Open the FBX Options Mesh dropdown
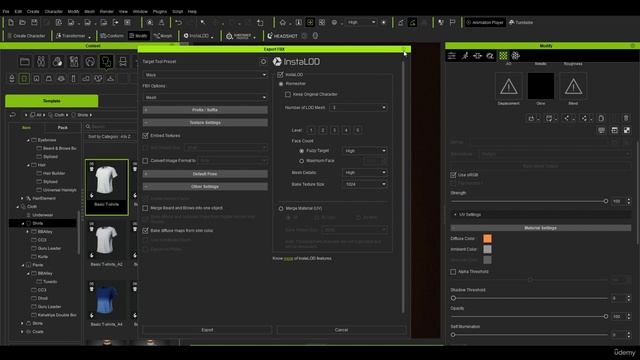The width and height of the screenshot is (640, 360). [x=205, y=98]
